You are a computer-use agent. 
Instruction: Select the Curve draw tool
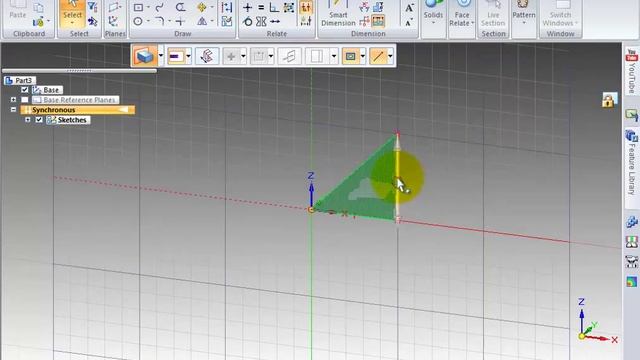[160, 7]
